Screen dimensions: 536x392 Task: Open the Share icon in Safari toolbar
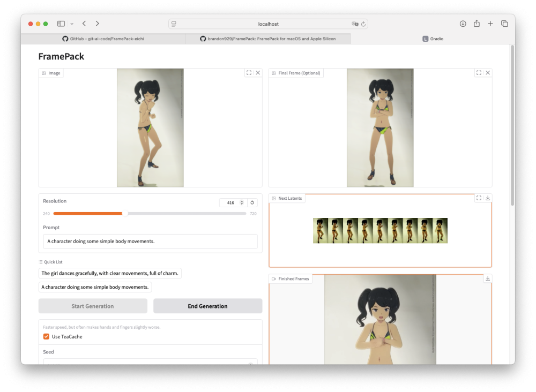(x=477, y=23)
